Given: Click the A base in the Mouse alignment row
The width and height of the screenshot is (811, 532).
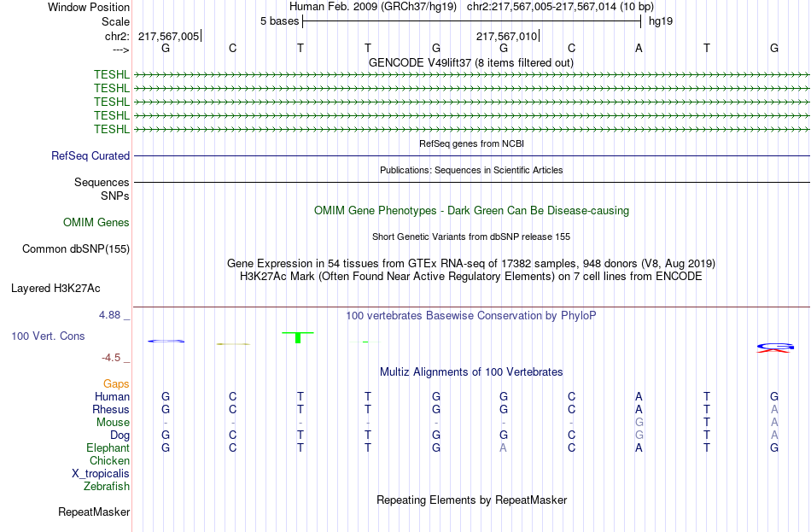Looking at the screenshot, I should coord(774,423).
